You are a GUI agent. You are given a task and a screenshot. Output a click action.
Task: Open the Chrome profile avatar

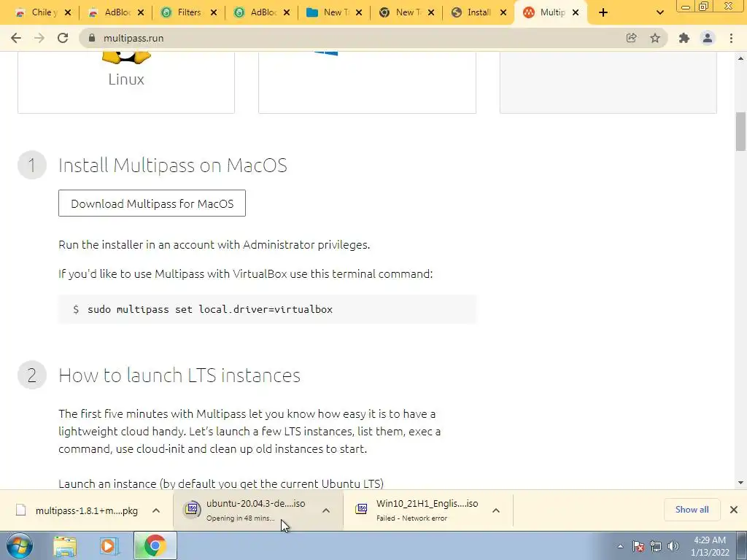coord(708,38)
